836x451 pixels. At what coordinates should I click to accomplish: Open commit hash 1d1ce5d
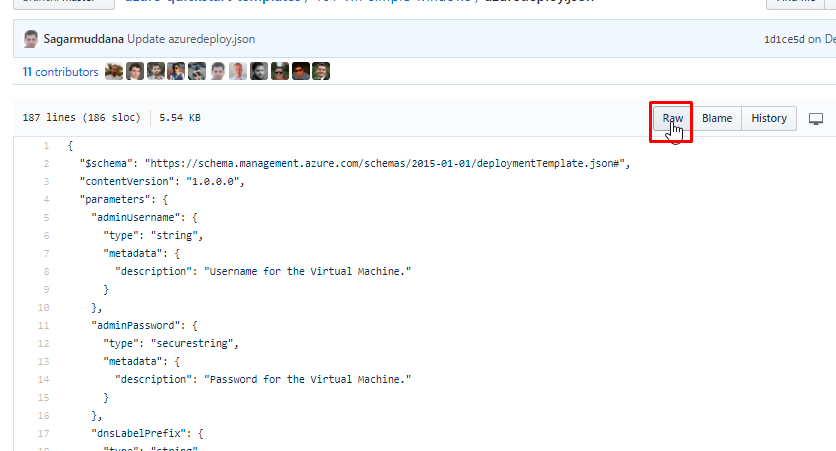(784, 39)
